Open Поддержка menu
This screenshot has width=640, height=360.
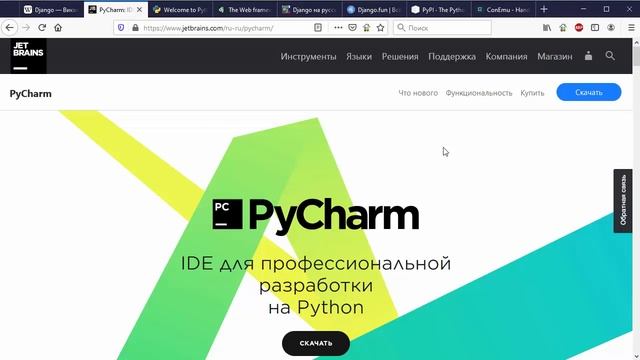coord(452,56)
